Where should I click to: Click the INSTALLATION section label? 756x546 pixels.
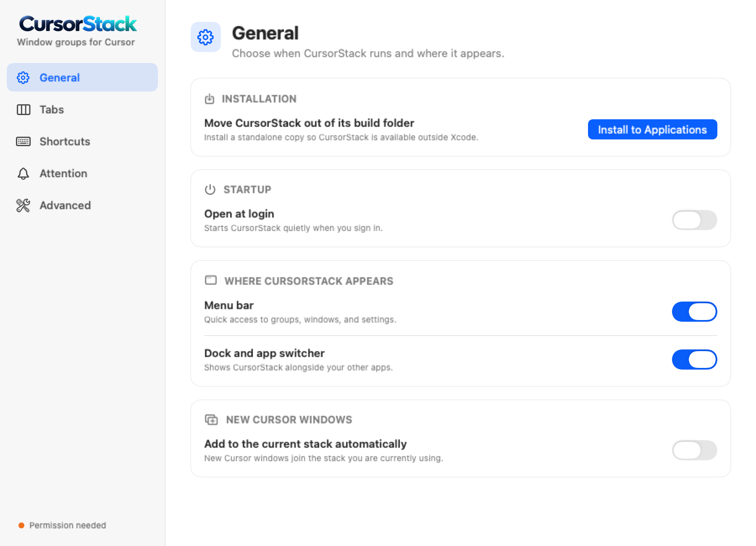[x=259, y=99]
